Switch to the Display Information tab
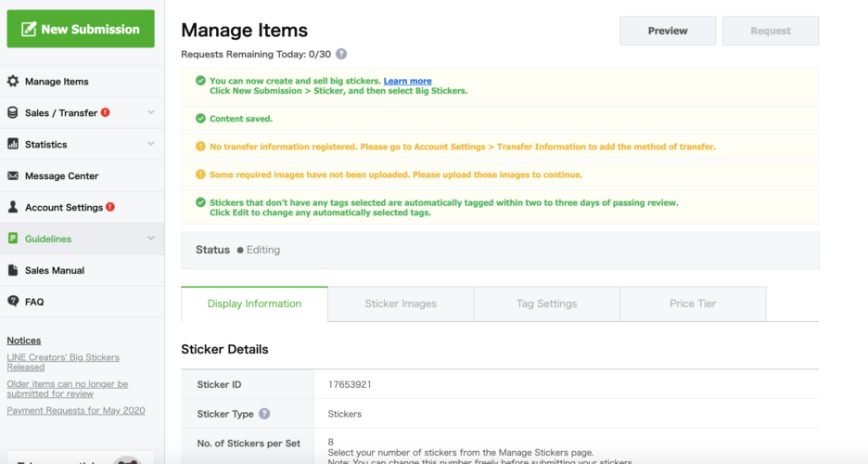The width and height of the screenshot is (868, 464). pos(254,303)
